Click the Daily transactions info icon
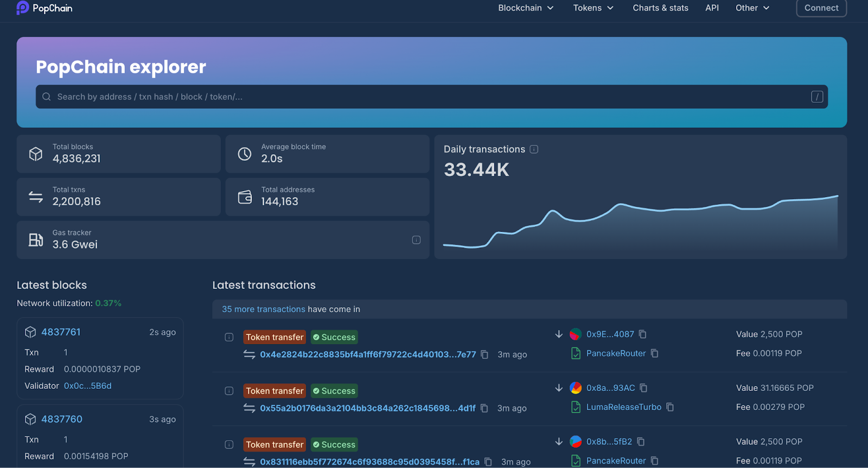 tap(534, 149)
